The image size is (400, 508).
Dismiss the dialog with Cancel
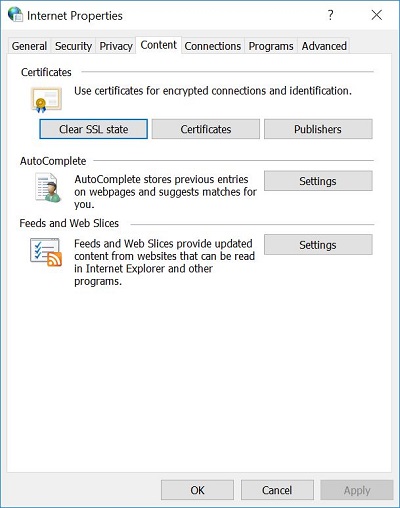tap(277, 490)
